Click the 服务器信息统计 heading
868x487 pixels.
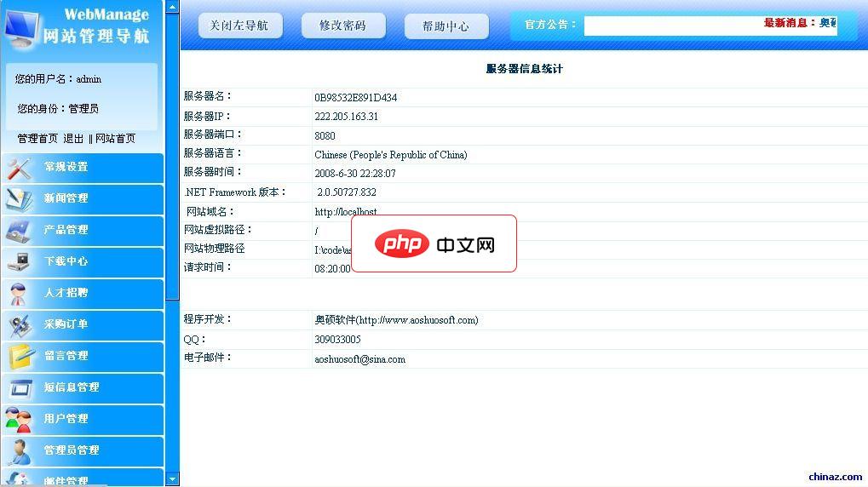[524, 69]
